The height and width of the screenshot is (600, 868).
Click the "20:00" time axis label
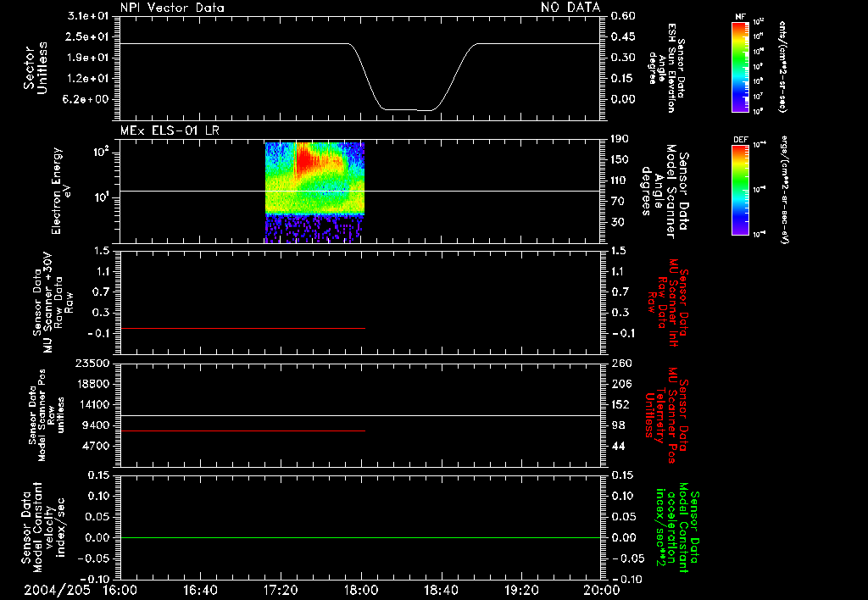[x=602, y=590]
